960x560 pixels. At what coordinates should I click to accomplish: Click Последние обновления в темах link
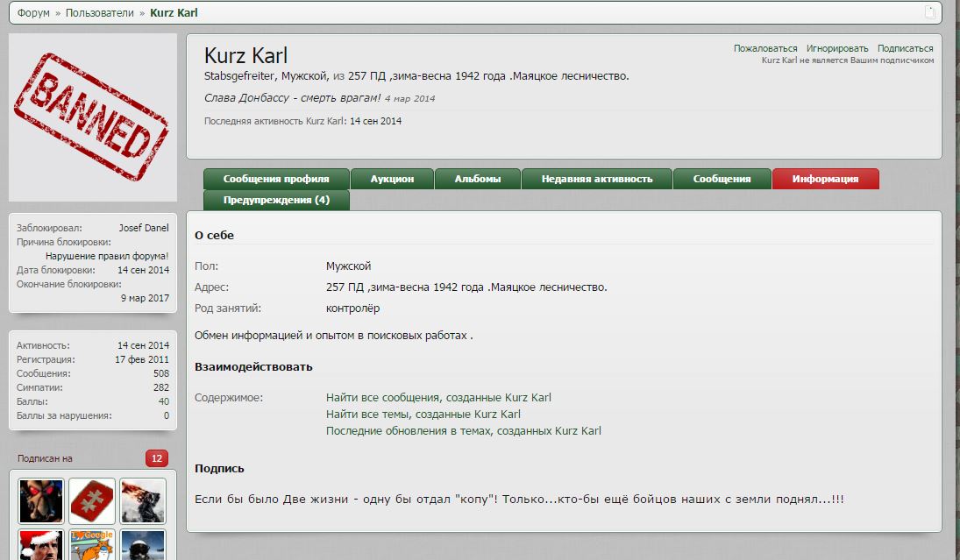pyautogui.click(x=464, y=431)
